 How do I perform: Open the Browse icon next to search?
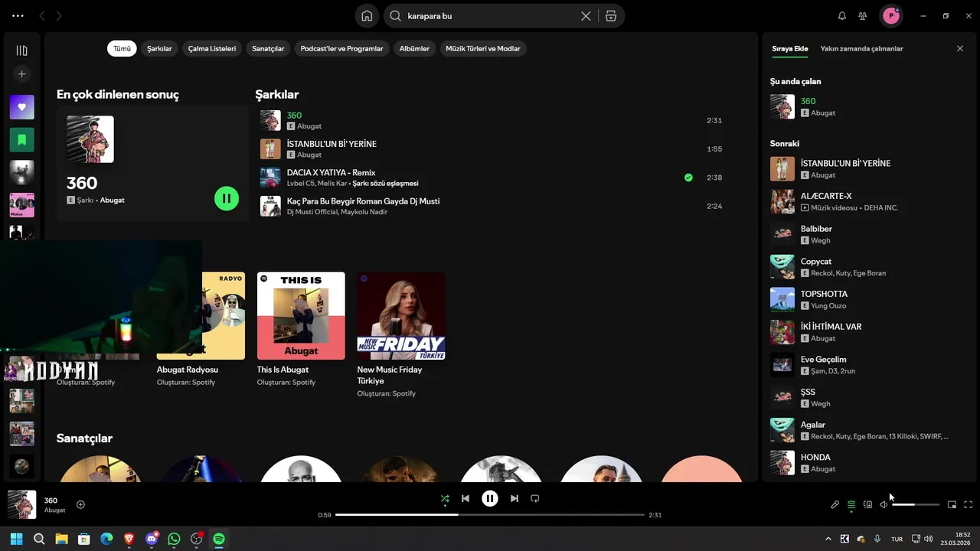[x=611, y=16]
